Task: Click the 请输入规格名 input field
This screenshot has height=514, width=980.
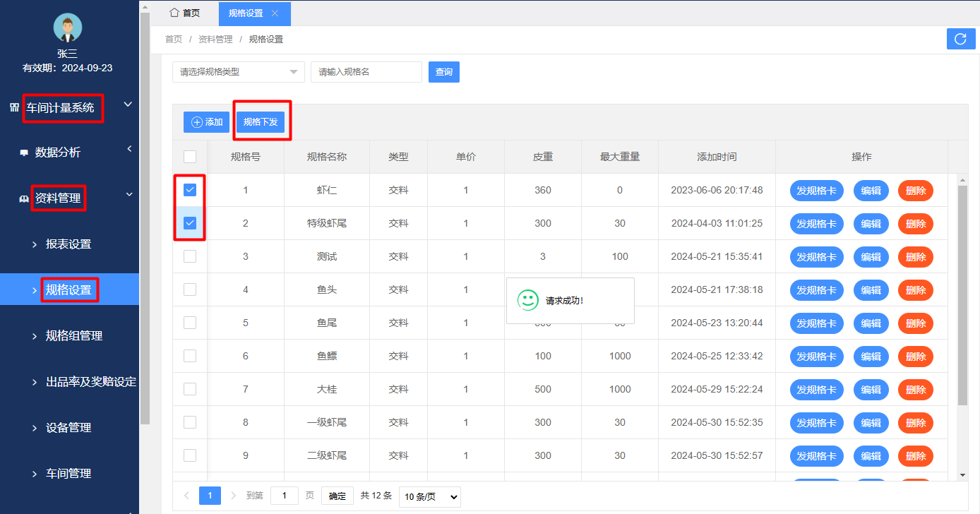Action: pyautogui.click(x=366, y=72)
